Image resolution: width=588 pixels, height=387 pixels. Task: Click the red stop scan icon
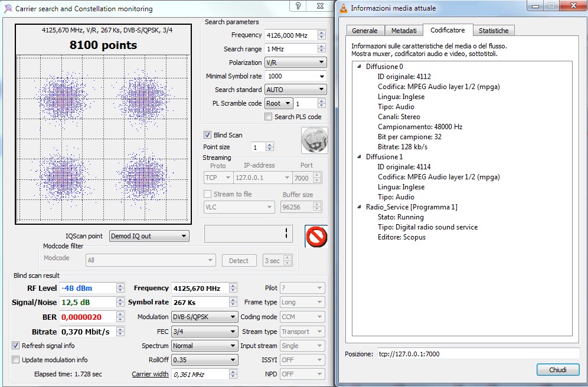pos(316,237)
